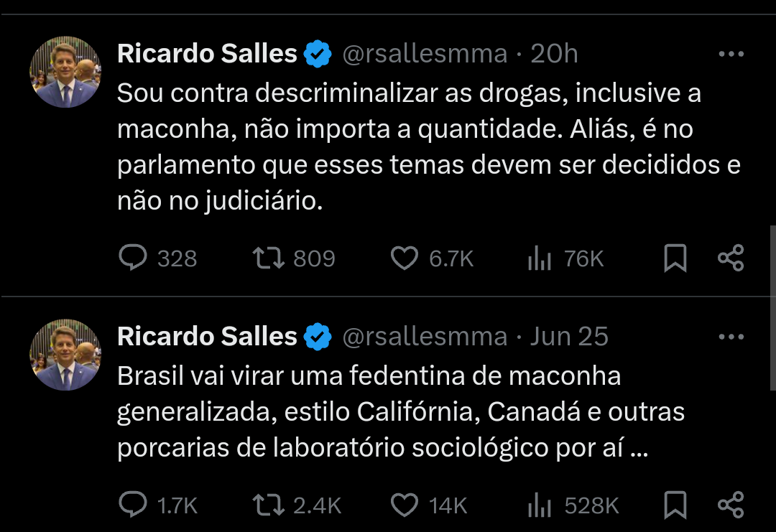The height and width of the screenshot is (532, 776).
Task: Bookmark the Jun 25 tweet
Action: point(675,505)
